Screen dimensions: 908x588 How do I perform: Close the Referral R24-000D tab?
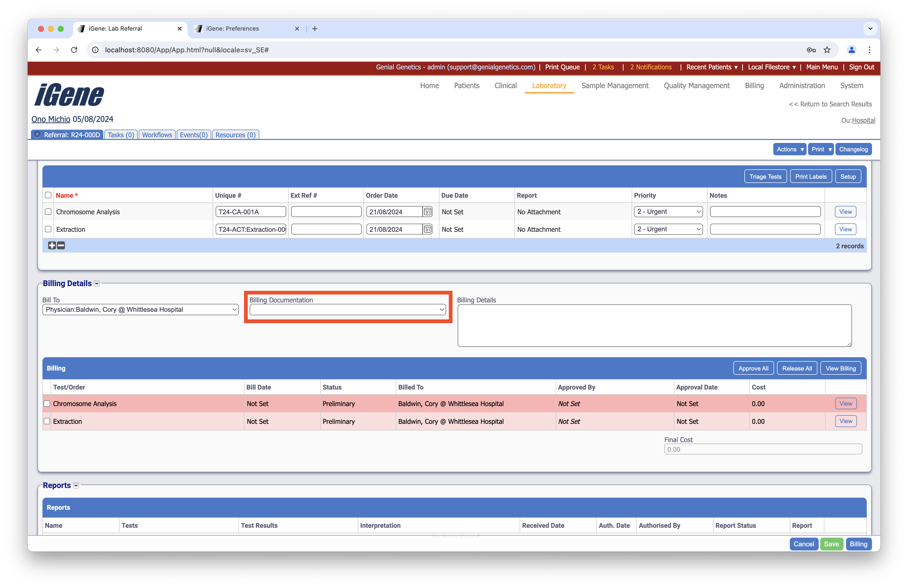coord(37,134)
